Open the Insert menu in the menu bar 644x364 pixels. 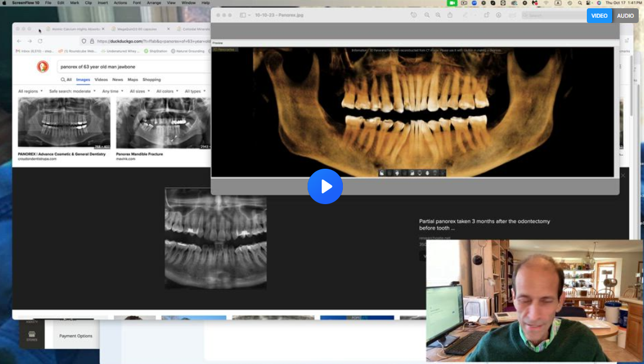tap(103, 3)
